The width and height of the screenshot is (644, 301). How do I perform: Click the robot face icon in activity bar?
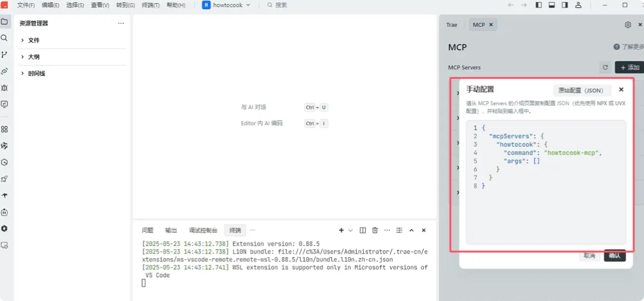(4, 212)
